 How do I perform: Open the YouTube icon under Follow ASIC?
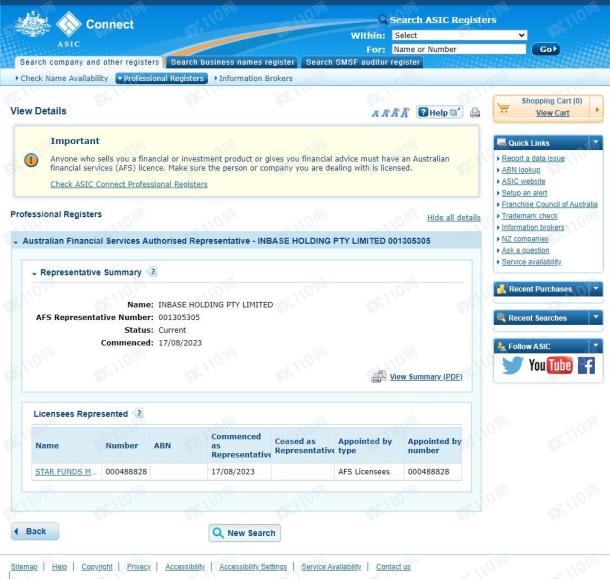[x=550, y=365]
